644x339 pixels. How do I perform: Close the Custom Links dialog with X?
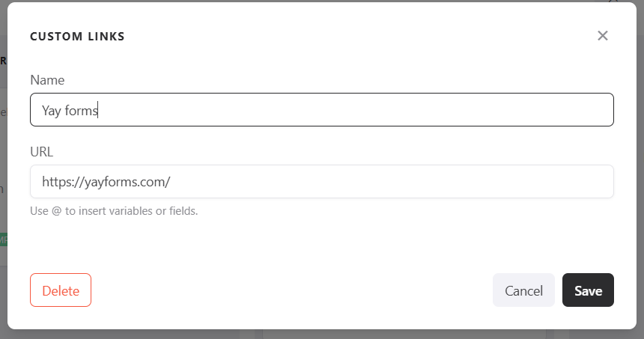point(603,36)
